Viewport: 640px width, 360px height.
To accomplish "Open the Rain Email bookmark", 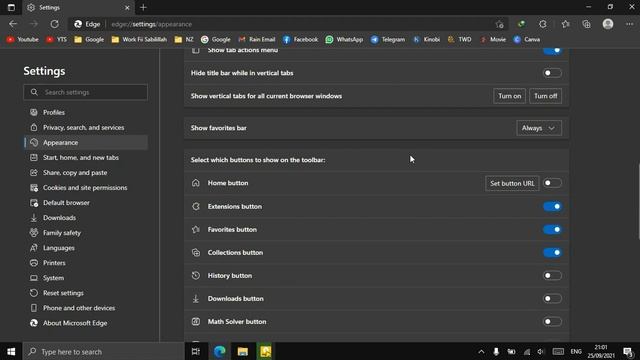I will coord(257,40).
